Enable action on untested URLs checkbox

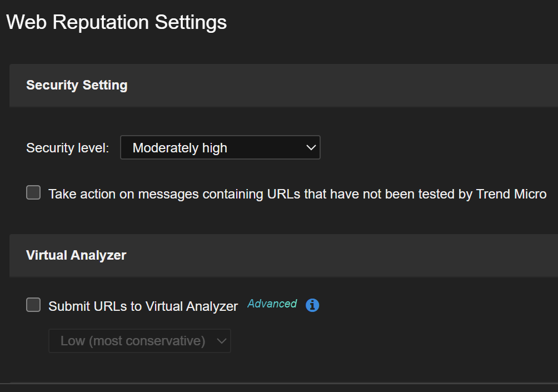tap(33, 193)
